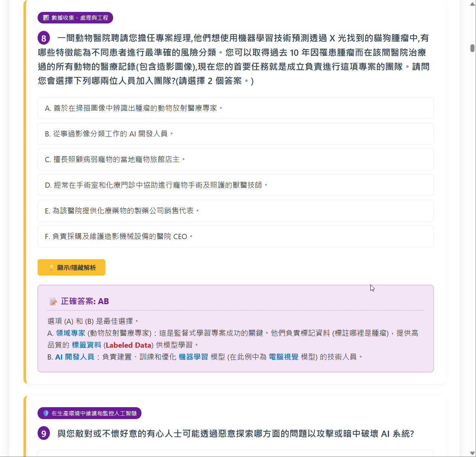Screen dimensions: 476x457
Task: Select answer B, the image-classification AI developer
Action: [236, 133]
